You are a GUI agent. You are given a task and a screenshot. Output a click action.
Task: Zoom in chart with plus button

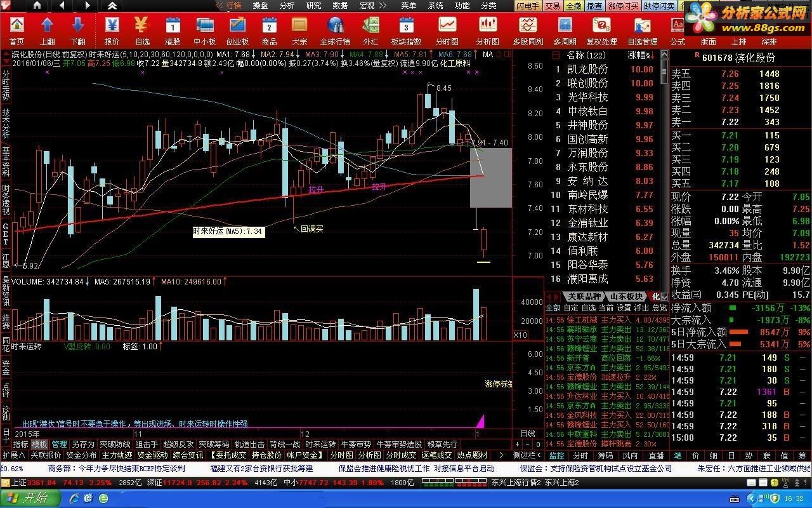(x=517, y=444)
